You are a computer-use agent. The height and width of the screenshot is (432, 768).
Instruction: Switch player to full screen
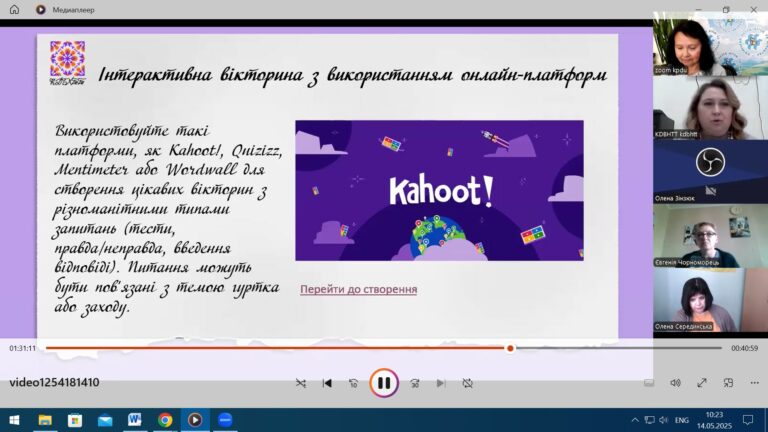[702, 383]
